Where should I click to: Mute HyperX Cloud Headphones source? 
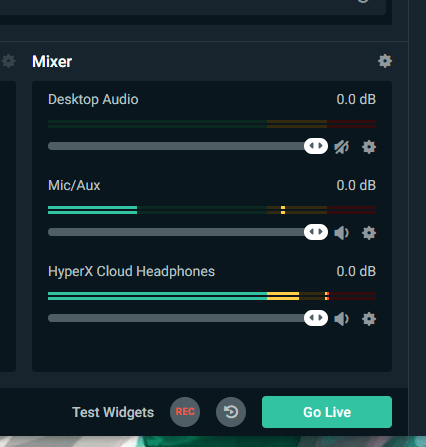[x=342, y=319]
